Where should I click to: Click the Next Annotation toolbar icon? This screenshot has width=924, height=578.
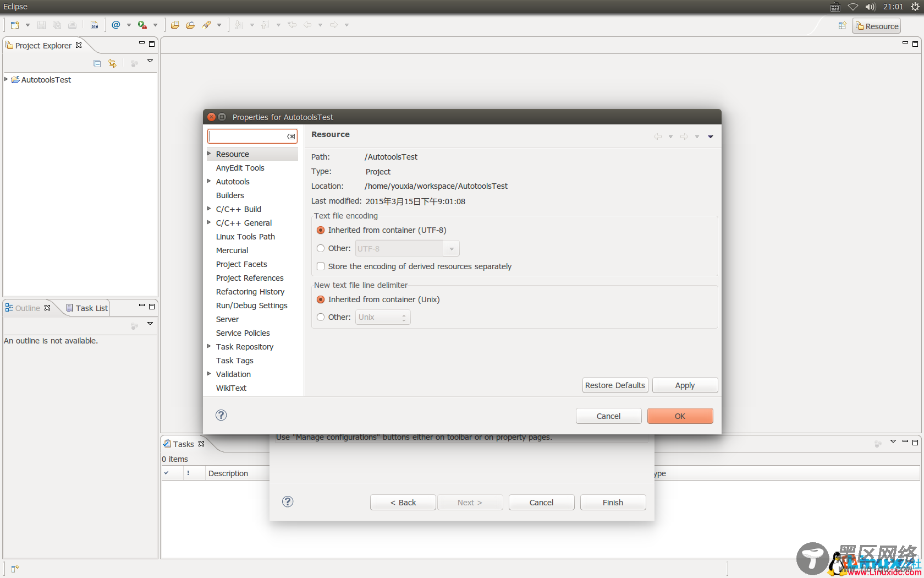point(239,25)
